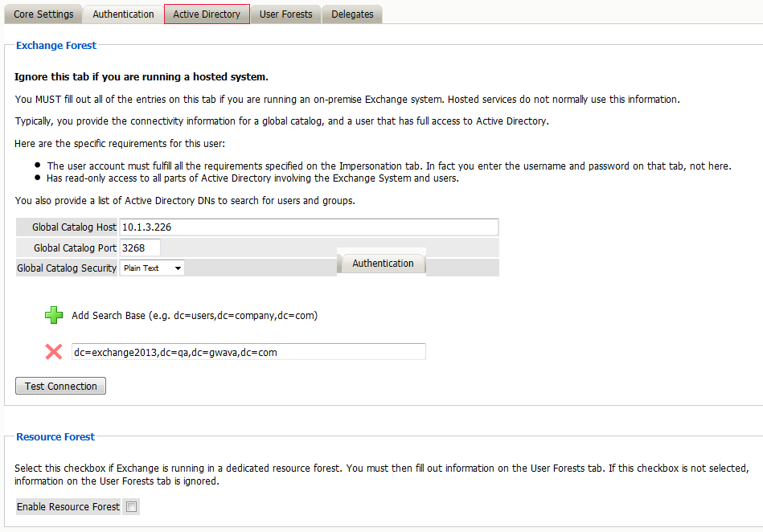Switch to the Core Settings tab
763x532 pixels.
[x=43, y=14]
